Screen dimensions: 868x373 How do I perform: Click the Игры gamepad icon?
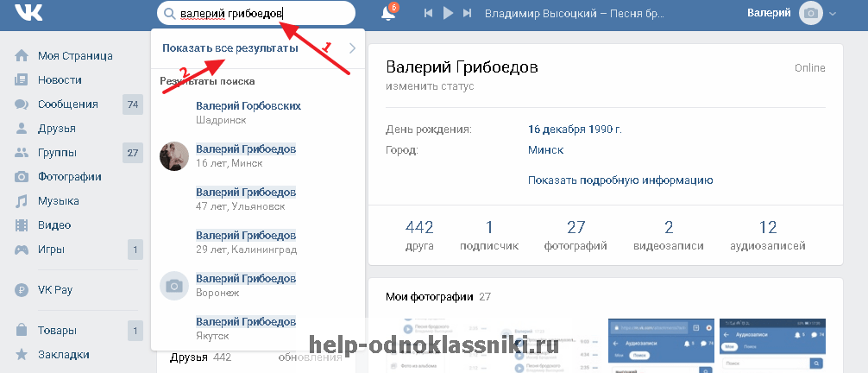click(x=22, y=250)
